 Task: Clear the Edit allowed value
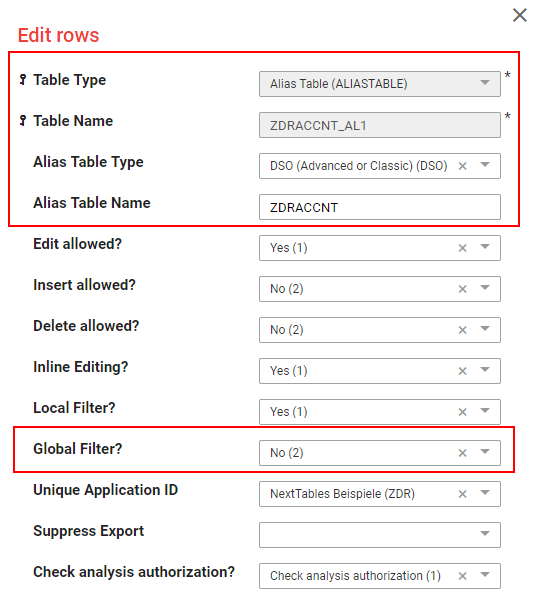coord(463,248)
